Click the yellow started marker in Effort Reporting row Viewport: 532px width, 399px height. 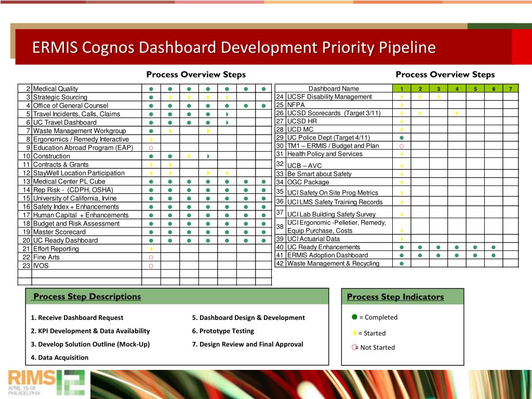(x=151, y=249)
